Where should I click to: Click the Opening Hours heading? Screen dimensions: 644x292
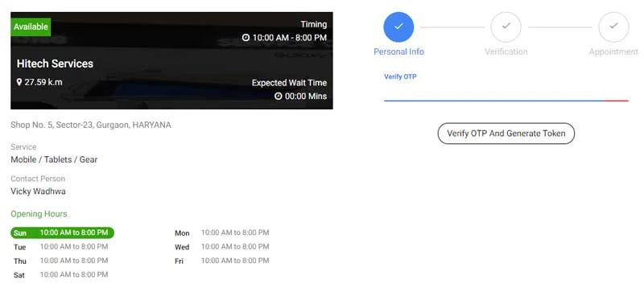tap(39, 214)
